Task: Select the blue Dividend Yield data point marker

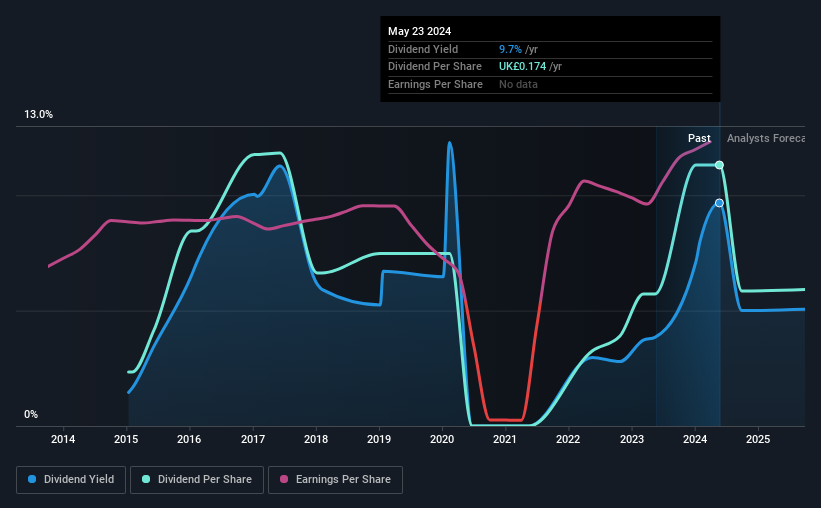Action: click(x=719, y=203)
